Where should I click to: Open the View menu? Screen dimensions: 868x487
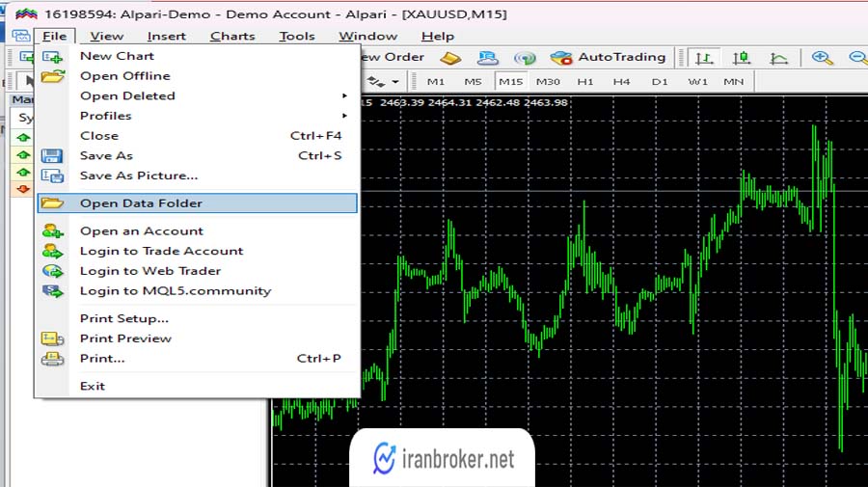107,36
